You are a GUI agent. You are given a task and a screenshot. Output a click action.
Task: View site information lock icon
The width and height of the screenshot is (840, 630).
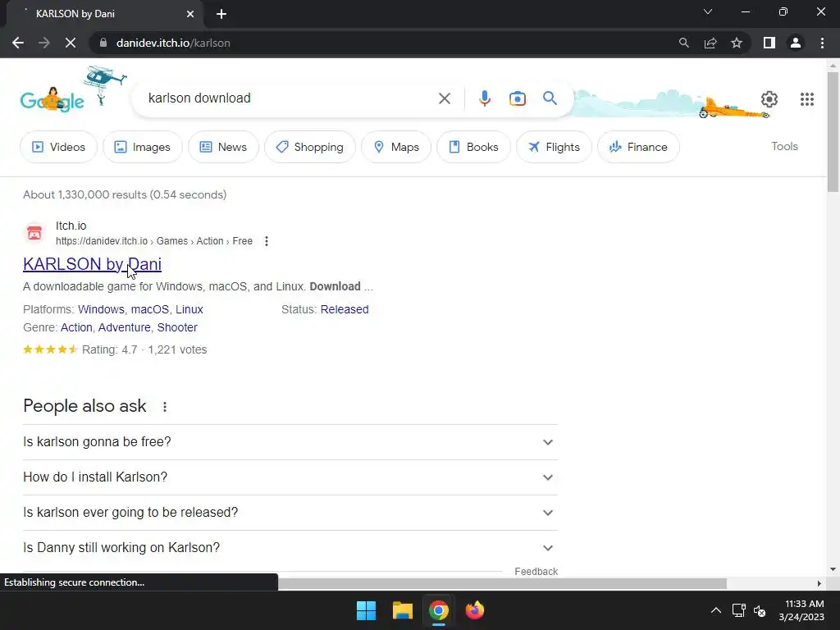[103, 43]
